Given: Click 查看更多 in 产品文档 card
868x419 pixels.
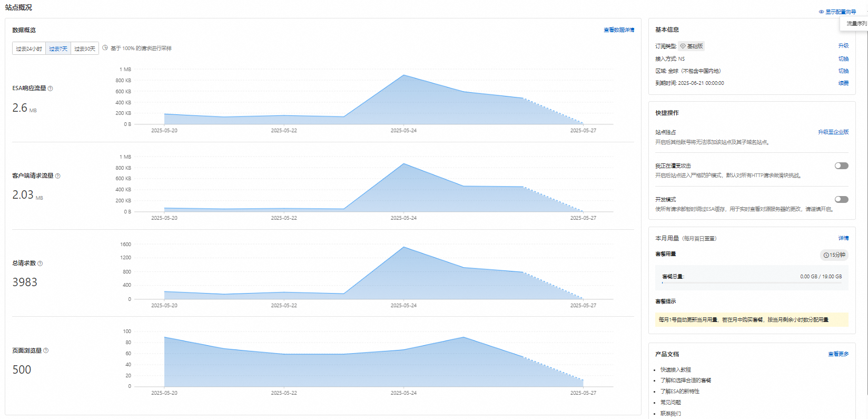Looking at the screenshot, I should tap(839, 354).
